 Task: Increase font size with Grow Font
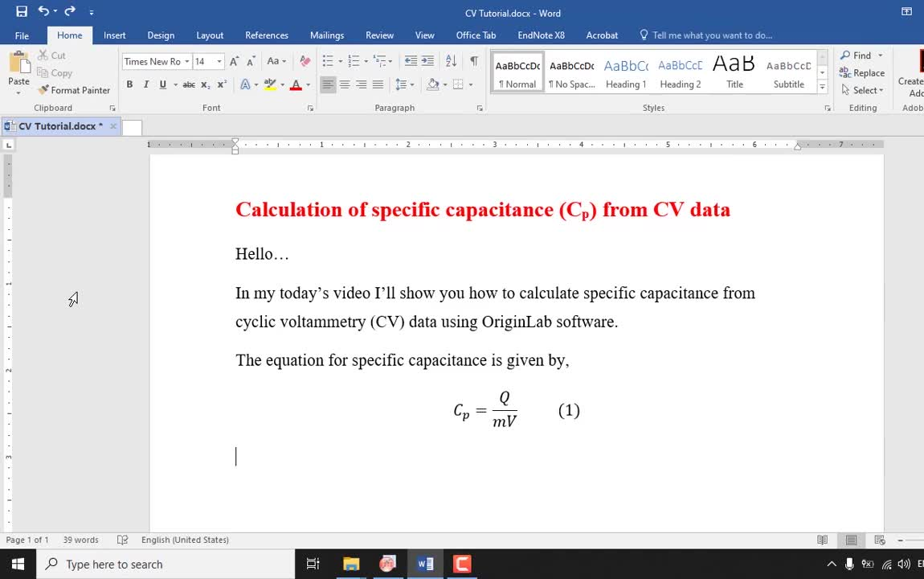234,61
